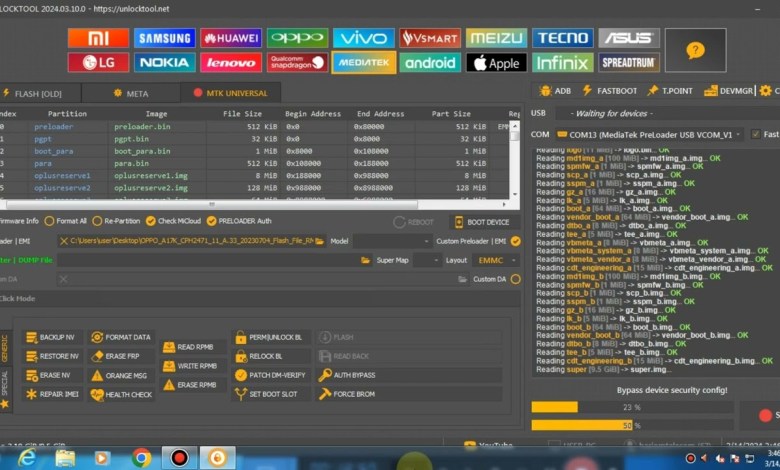Viewport: 780px width, 470px height.
Task: Open Internet Explorer from the taskbar
Action: pyautogui.click(x=26, y=458)
